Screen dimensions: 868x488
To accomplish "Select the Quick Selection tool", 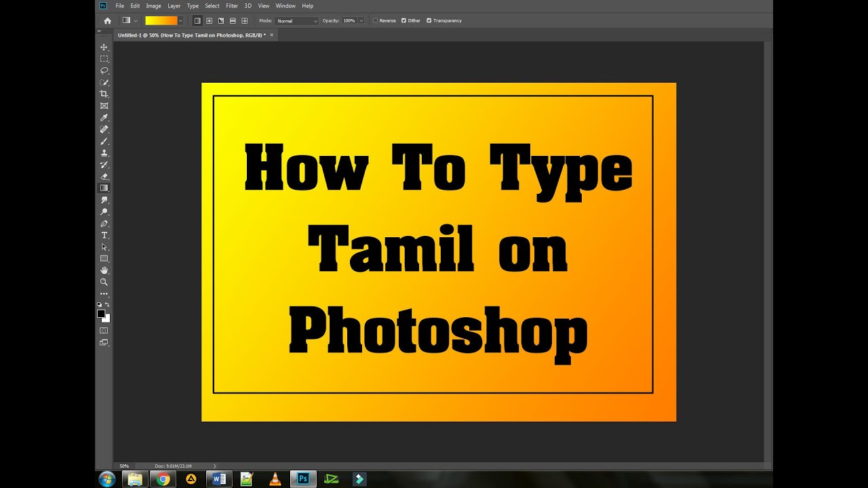I will (x=104, y=82).
